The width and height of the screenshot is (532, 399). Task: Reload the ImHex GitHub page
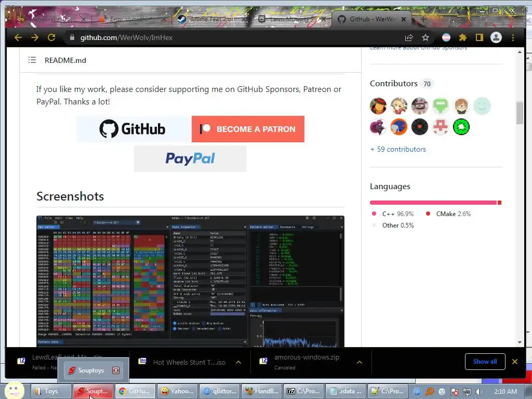tap(51, 37)
